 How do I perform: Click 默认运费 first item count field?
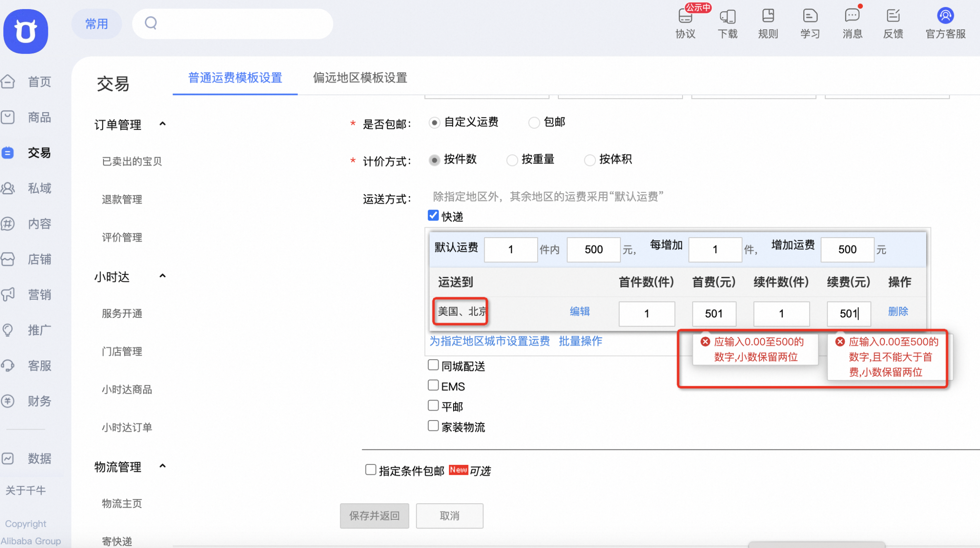point(511,250)
